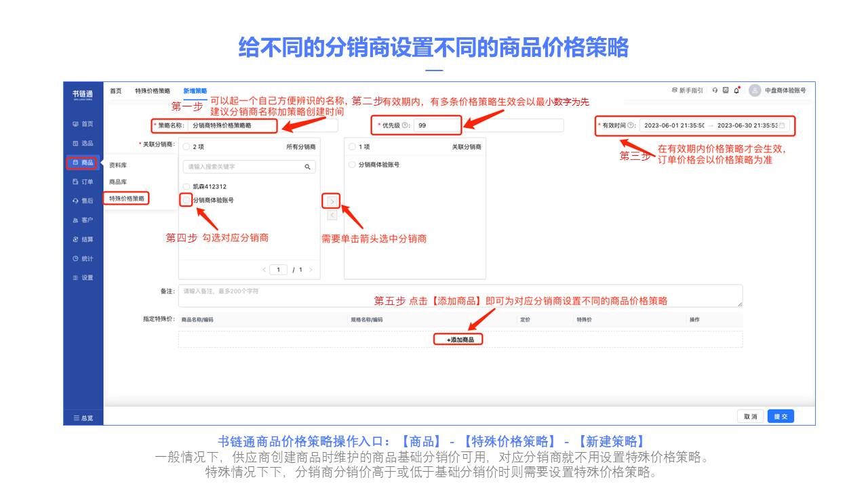Open the calendar icon in the date range

click(x=782, y=125)
